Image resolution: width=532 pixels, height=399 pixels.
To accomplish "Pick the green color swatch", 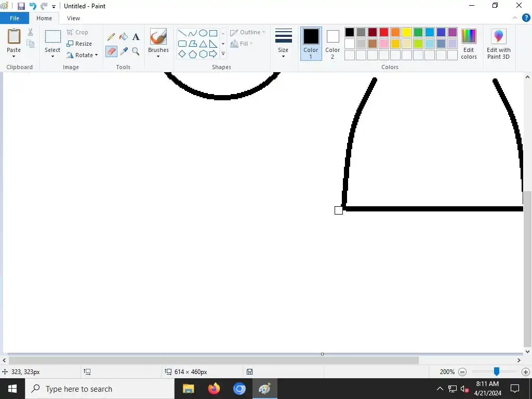I will pyautogui.click(x=418, y=32).
